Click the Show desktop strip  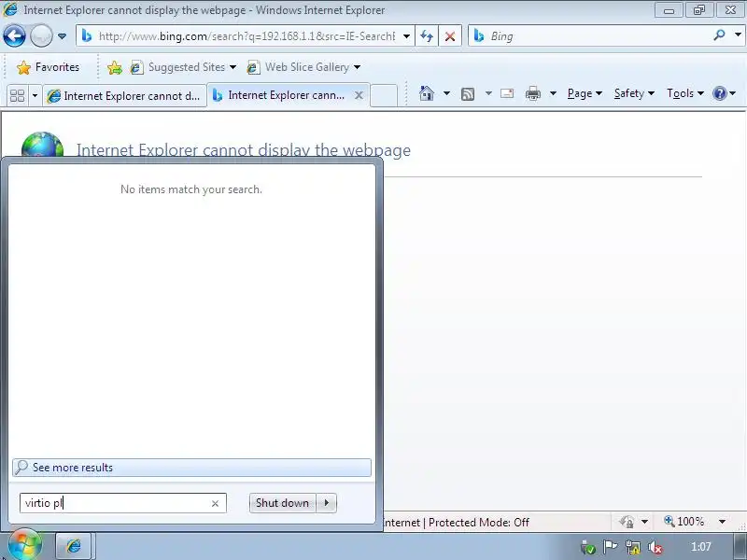click(x=740, y=546)
